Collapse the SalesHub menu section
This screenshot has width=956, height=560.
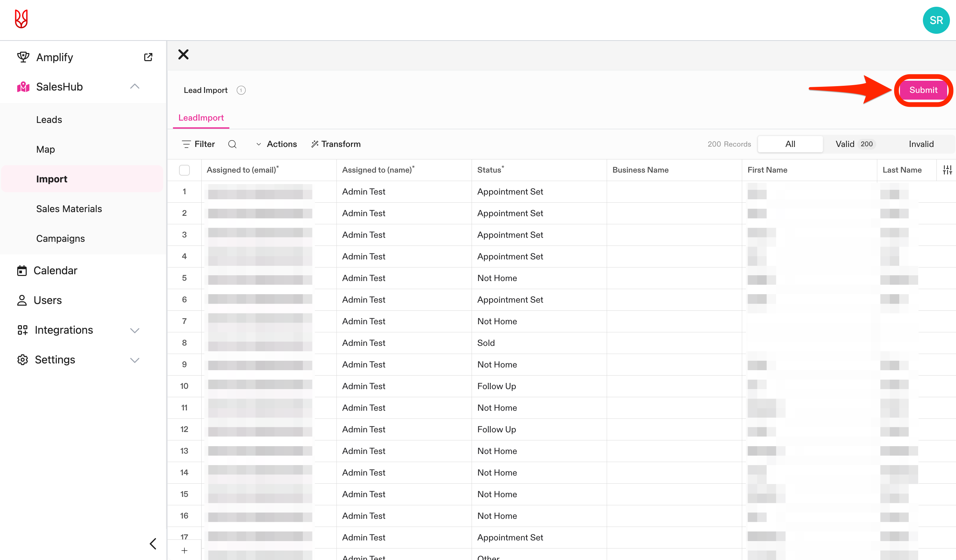pos(135,86)
